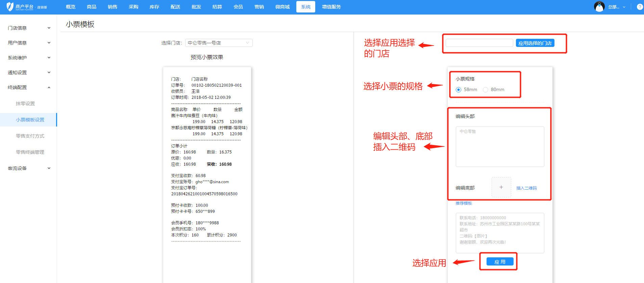Click the 应用选择的门店 button

pos(535,43)
